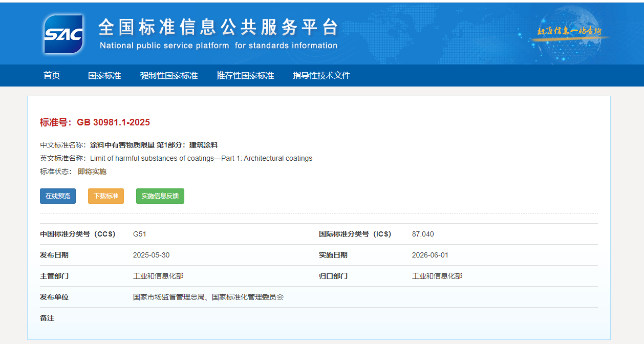Click the release date 2025-05-30
This screenshot has width=644, height=344.
tap(151, 255)
